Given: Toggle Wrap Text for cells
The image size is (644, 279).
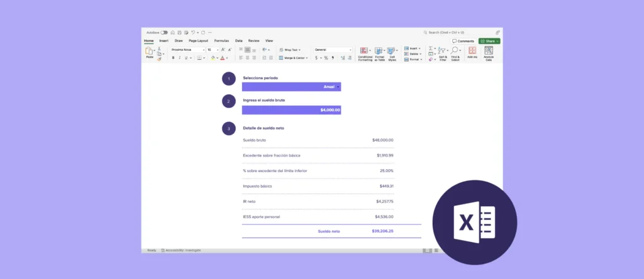Looking at the screenshot, I should 290,50.
